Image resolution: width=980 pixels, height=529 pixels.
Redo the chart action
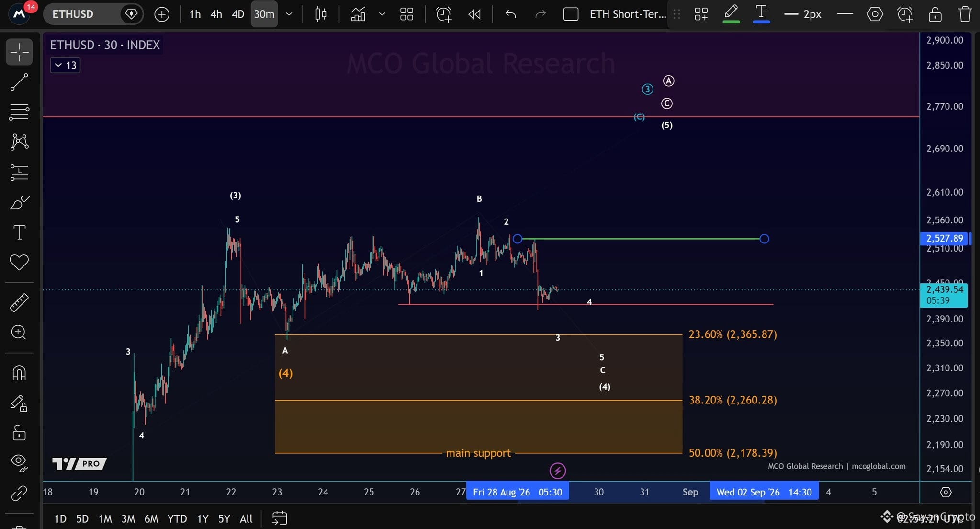coord(541,14)
